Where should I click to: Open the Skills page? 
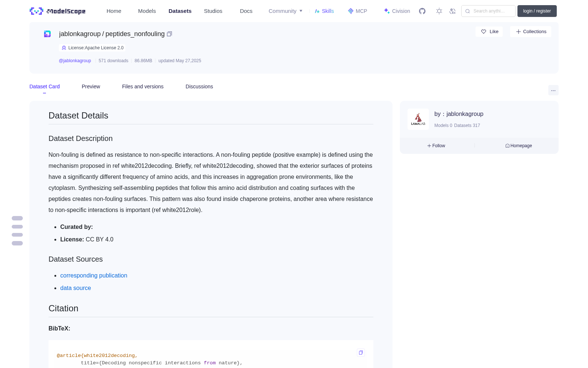(x=324, y=11)
